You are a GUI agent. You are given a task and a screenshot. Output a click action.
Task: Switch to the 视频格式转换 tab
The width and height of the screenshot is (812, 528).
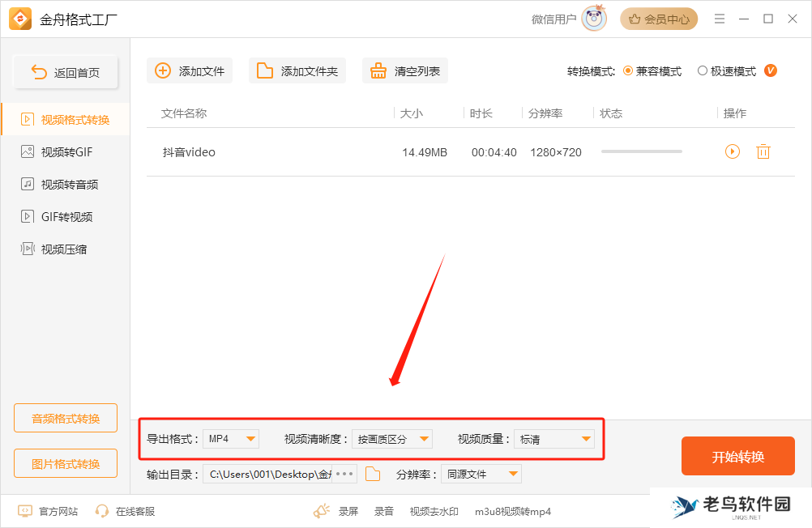(66, 120)
